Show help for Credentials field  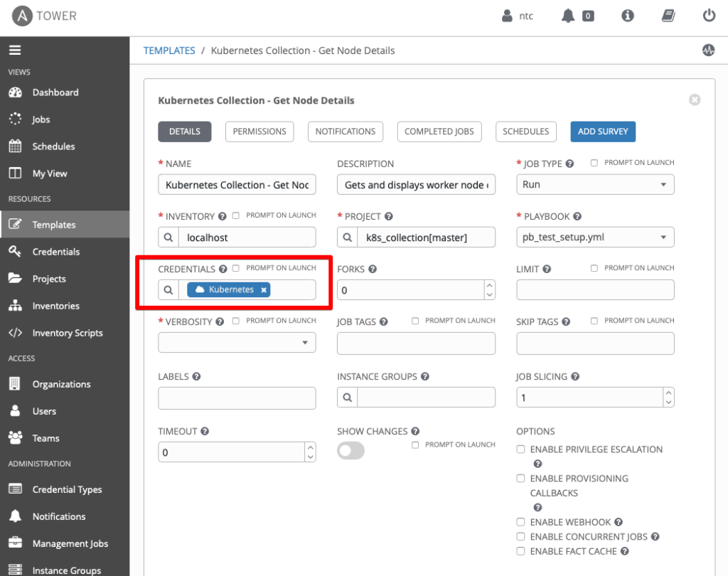[223, 269]
